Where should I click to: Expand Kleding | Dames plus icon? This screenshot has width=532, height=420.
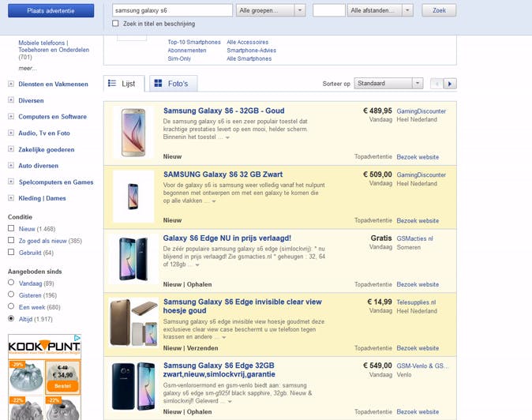point(11,198)
